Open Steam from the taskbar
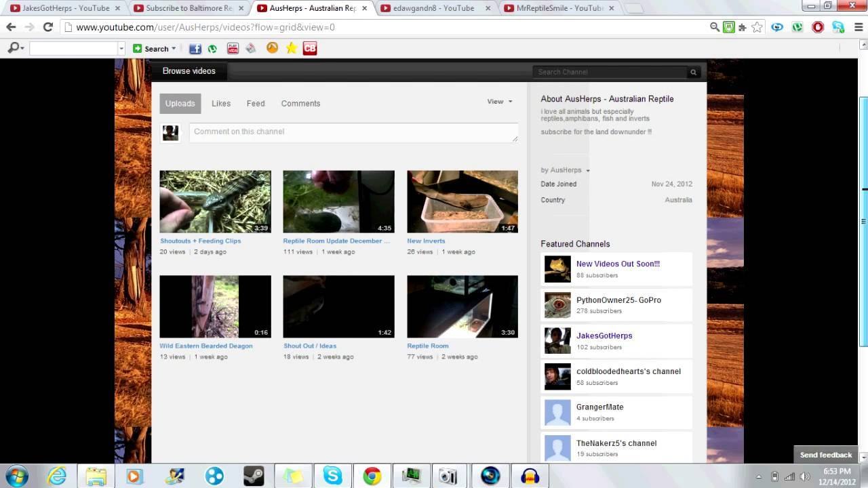 tap(254, 476)
